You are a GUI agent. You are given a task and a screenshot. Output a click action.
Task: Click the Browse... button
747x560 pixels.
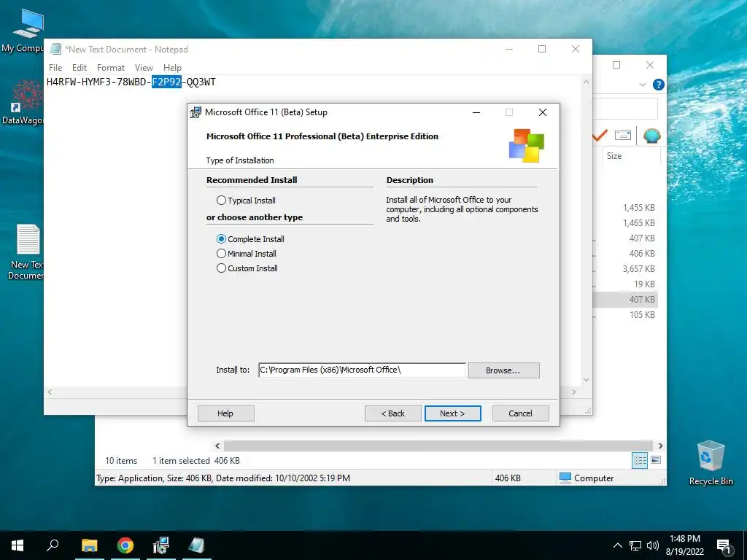pos(503,370)
